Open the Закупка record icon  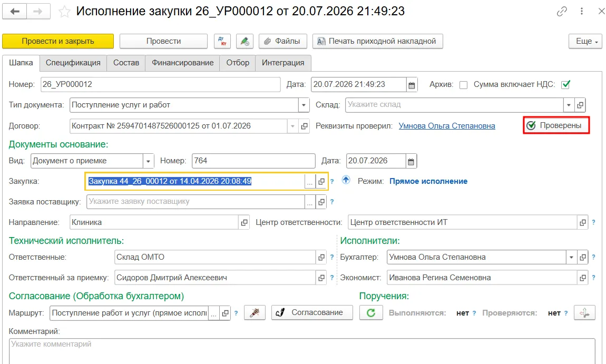pyautogui.click(x=321, y=182)
